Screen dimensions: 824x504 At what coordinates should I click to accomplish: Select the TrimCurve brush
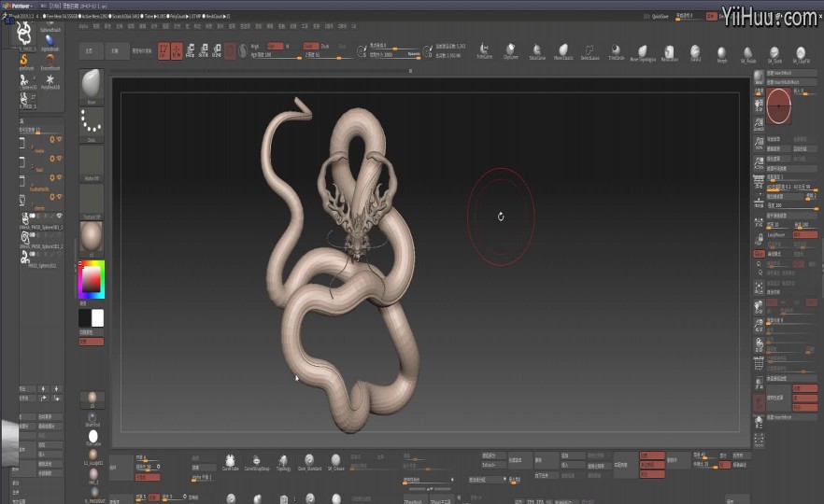tap(484, 51)
